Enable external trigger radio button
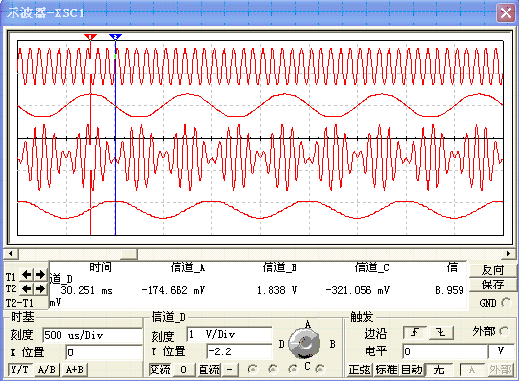Viewport: 519px width, 382px height. coord(504,331)
